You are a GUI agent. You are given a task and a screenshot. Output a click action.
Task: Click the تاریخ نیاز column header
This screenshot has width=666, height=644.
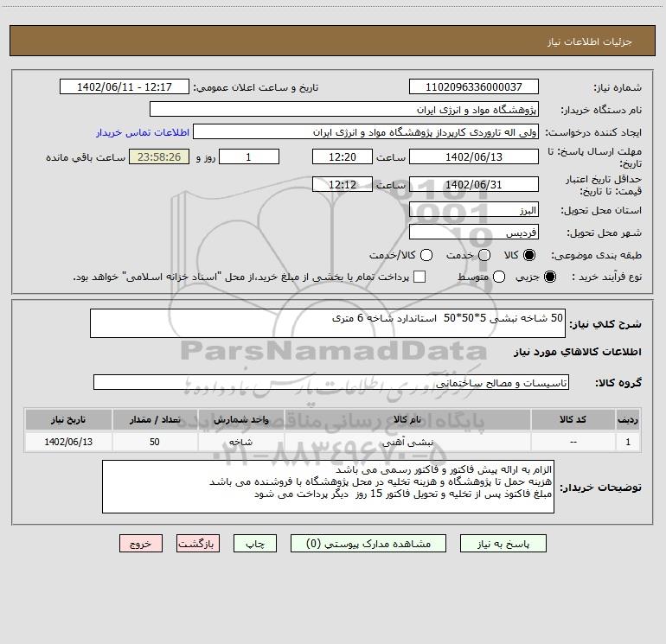point(68,419)
